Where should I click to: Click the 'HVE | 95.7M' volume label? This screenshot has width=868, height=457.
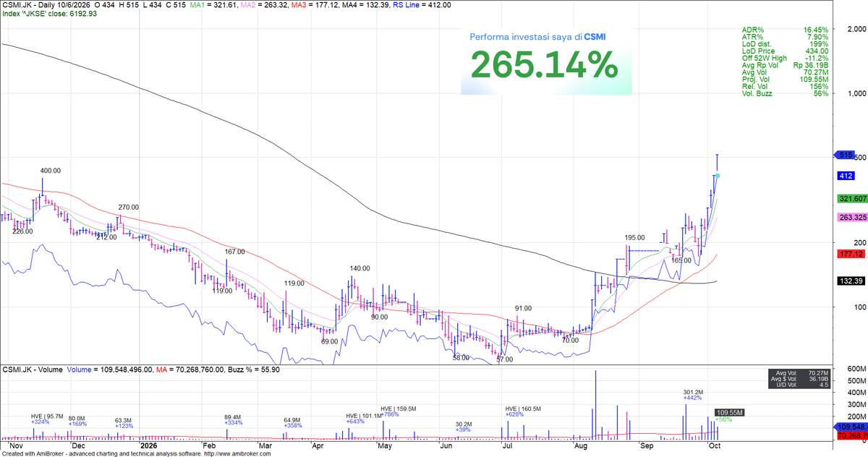click(x=47, y=417)
